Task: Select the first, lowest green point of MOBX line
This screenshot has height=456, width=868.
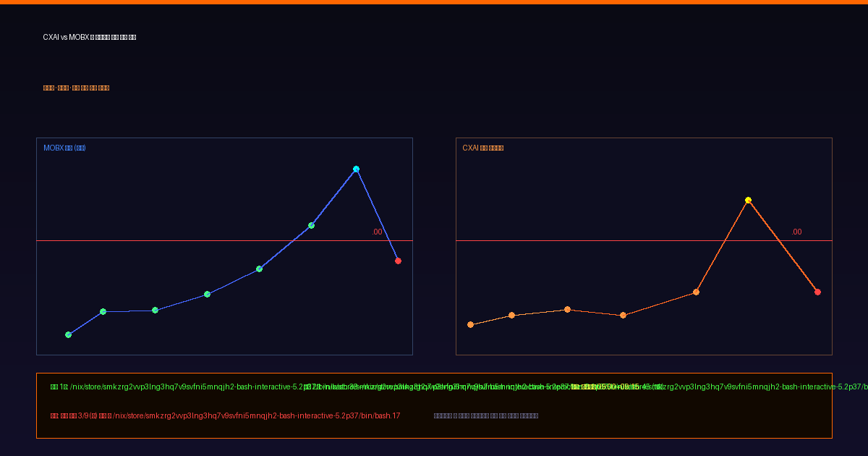Action: click(x=68, y=334)
